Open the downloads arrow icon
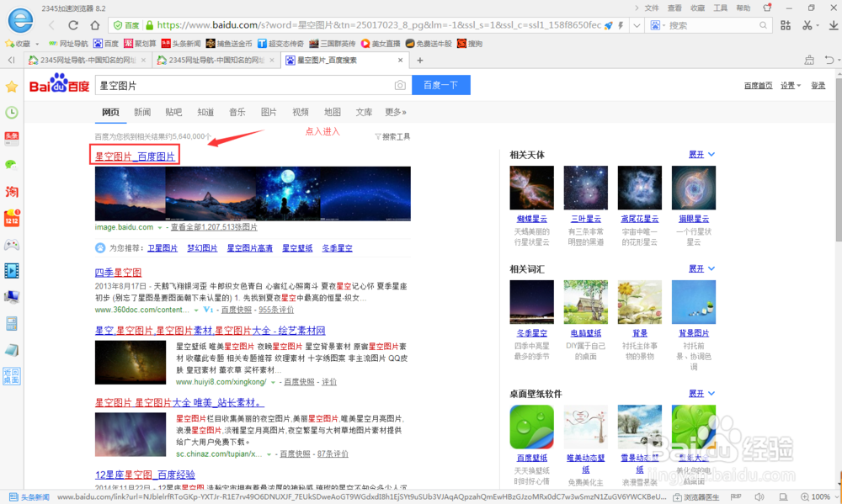 click(x=834, y=25)
